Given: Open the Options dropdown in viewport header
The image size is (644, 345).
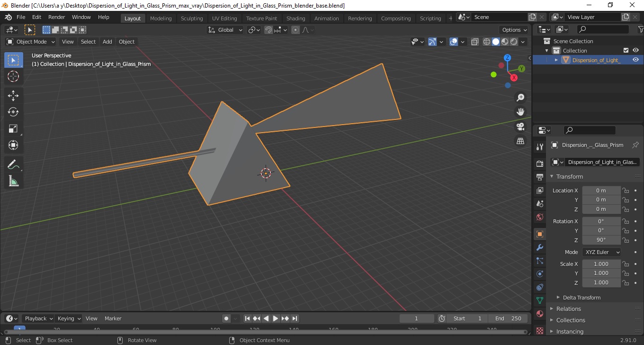Looking at the screenshot, I should tap(515, 30).
